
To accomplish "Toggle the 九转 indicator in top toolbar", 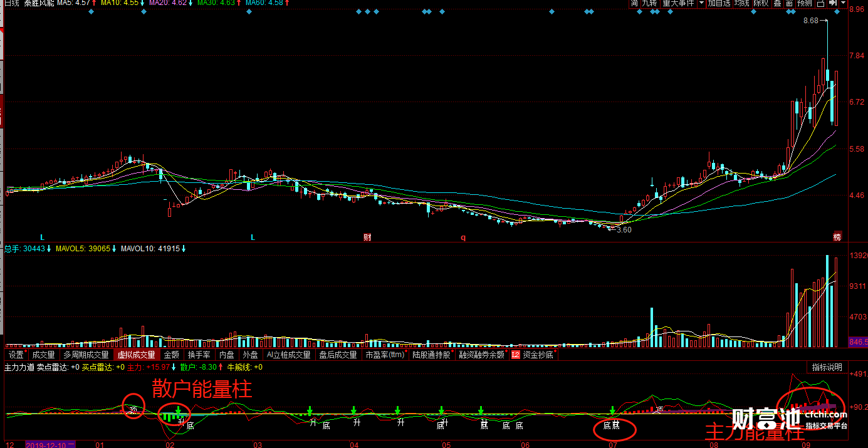I will [649, 3].
